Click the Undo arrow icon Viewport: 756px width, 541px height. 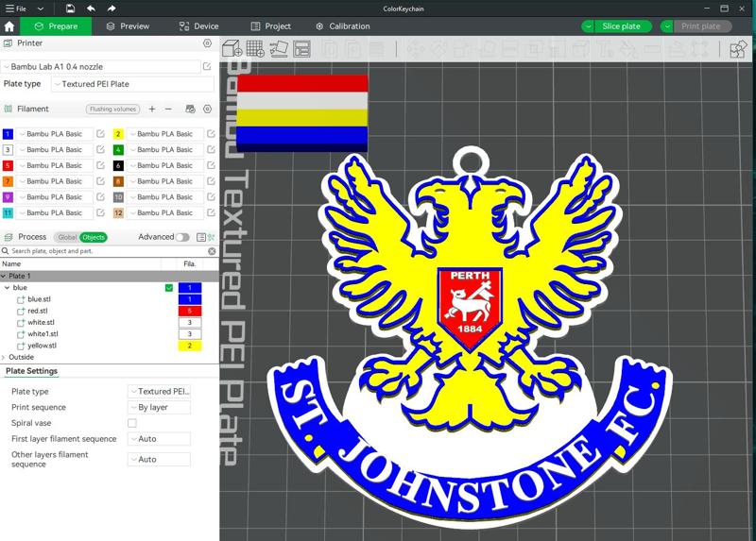pos(91,8)
